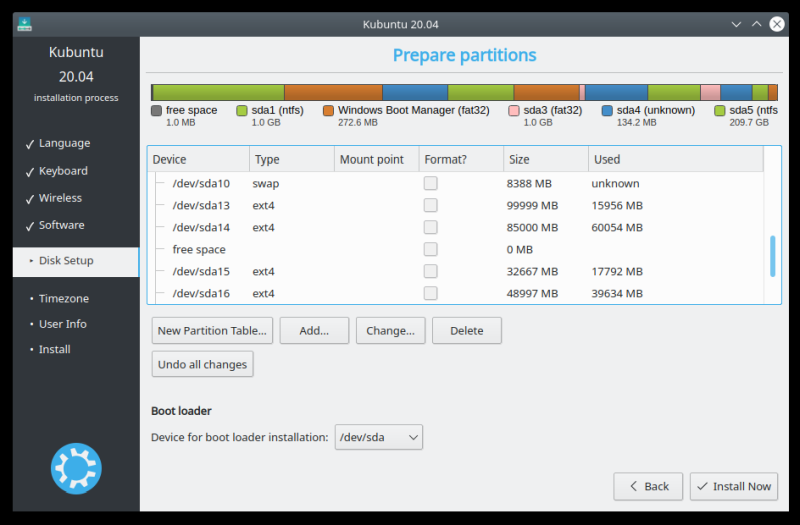Toggle Format checkbox for /dev/sda14
This screenshot has height=525, width=800.
tap(431, 227)
